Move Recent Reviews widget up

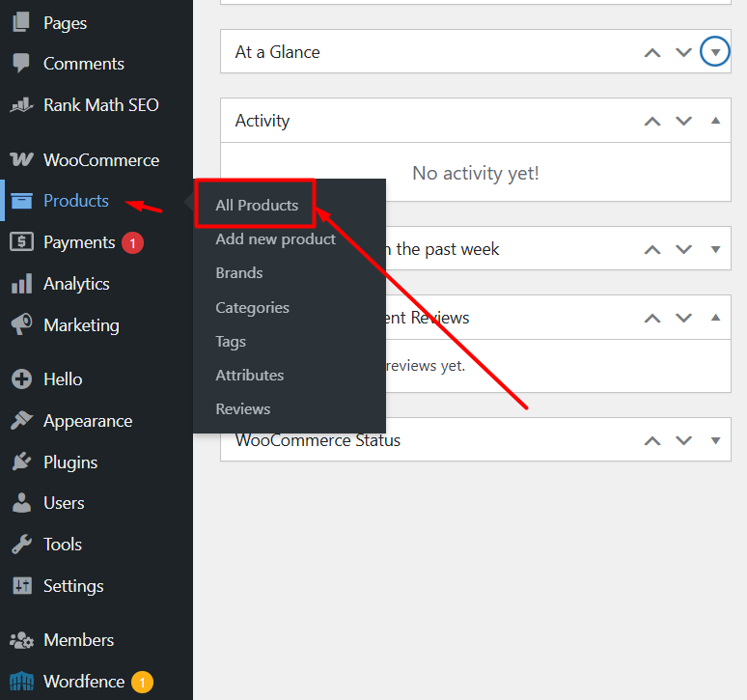(x=652, y=318)
